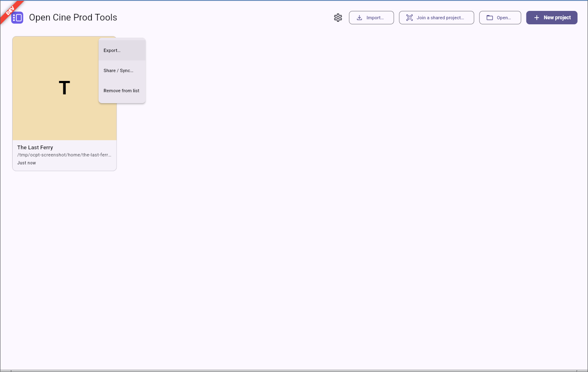The height and width of the screenshot is (372, 588).
Task: Open the settings gear icon
Action: 338,18
